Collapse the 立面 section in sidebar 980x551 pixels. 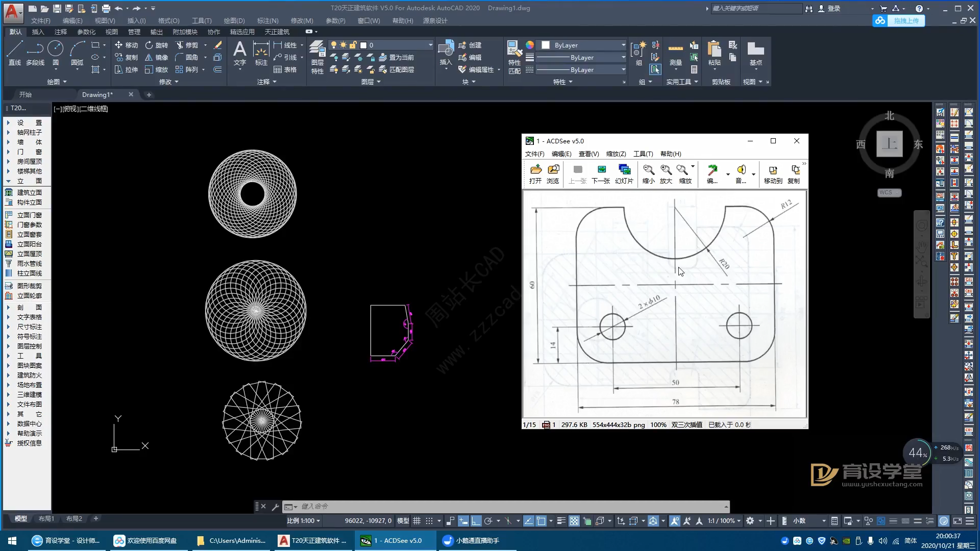tap(8, 181)
